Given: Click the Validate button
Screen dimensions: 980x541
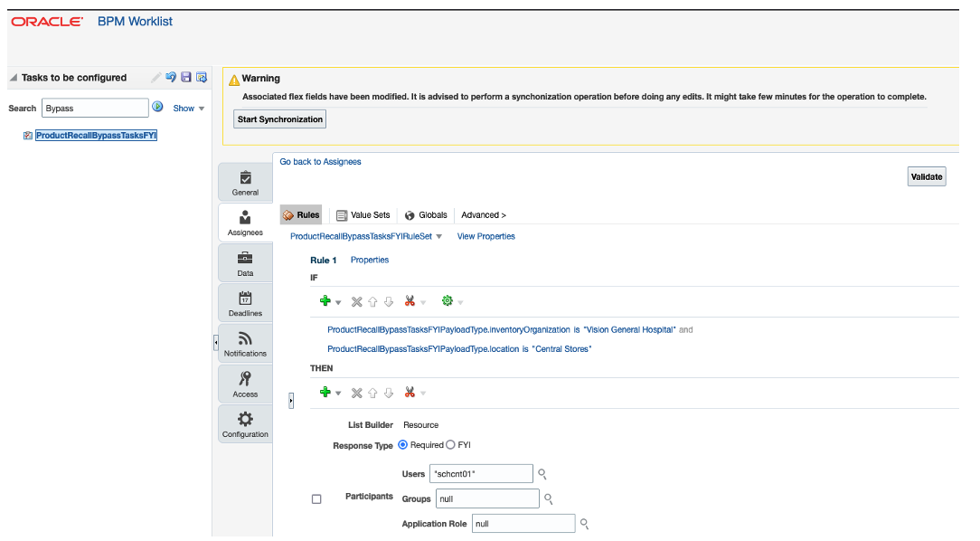Looking at the screenshot, I should click(927, 176).
